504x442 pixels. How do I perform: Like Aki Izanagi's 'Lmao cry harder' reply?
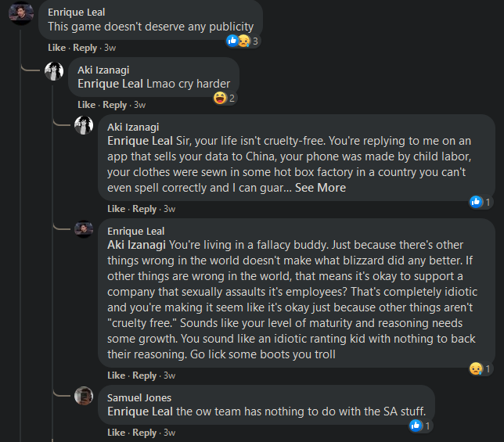86,105
